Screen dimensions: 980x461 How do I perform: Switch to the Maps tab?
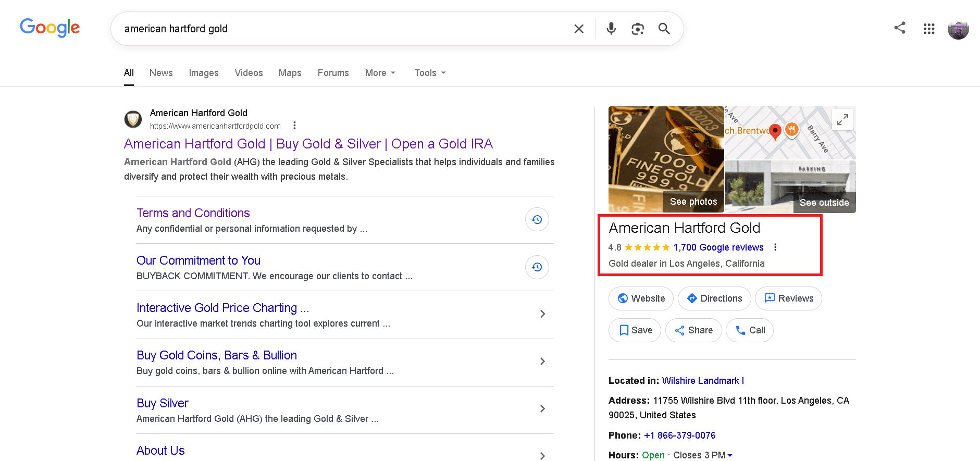click(x=290, y=73)
